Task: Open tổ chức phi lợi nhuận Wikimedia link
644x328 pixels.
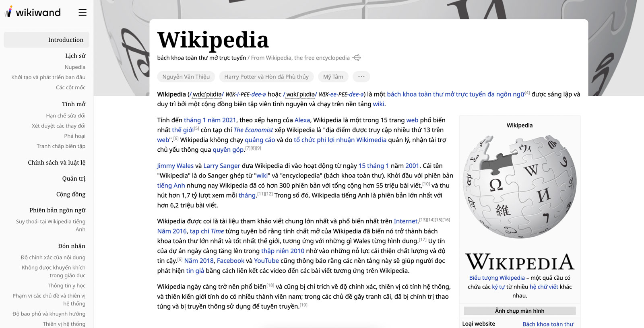Action: click(340, 140)
